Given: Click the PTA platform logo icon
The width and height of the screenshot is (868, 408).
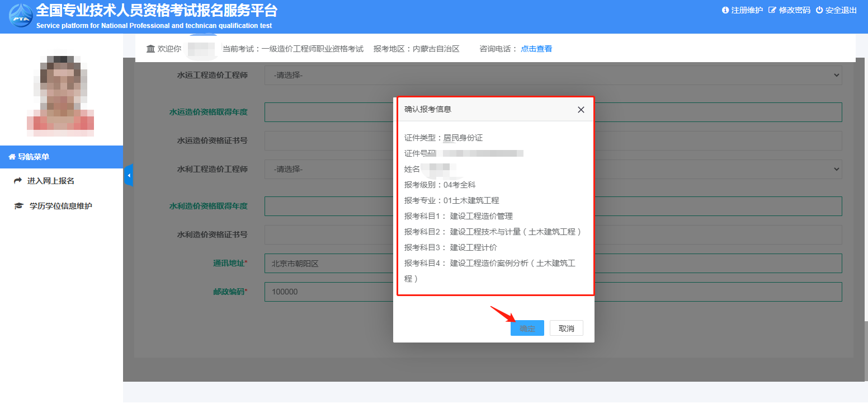Looking at the screenshot, I should coord(20,16).
